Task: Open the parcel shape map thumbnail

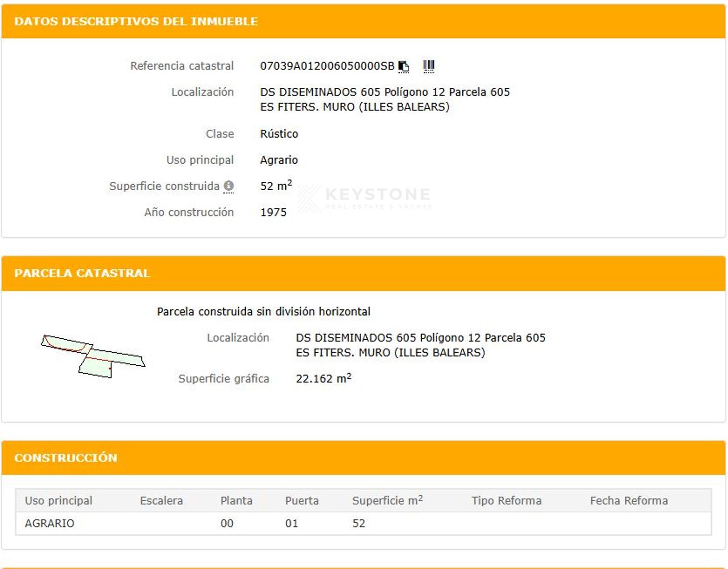Action: coord(93,356)
